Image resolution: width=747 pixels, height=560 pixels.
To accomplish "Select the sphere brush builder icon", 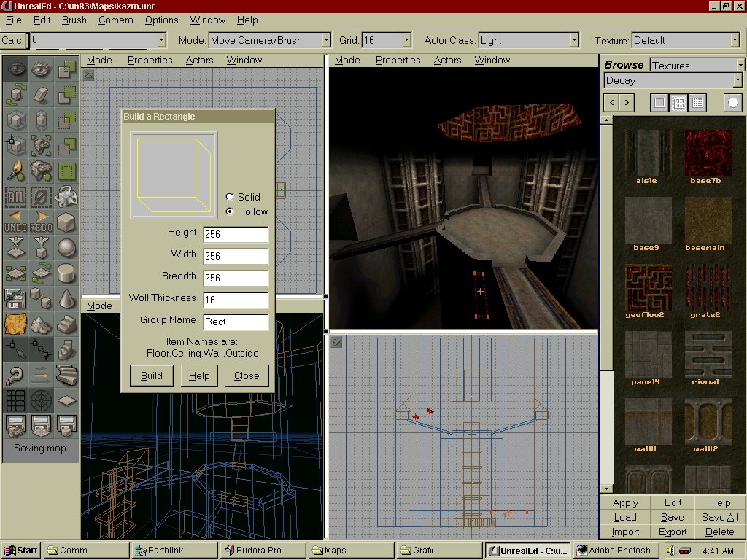I will point(67,247).
